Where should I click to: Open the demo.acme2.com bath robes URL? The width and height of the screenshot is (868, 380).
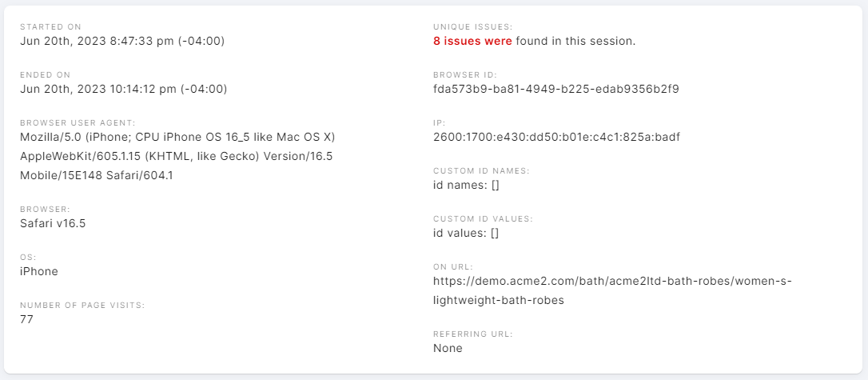[613, 291]
